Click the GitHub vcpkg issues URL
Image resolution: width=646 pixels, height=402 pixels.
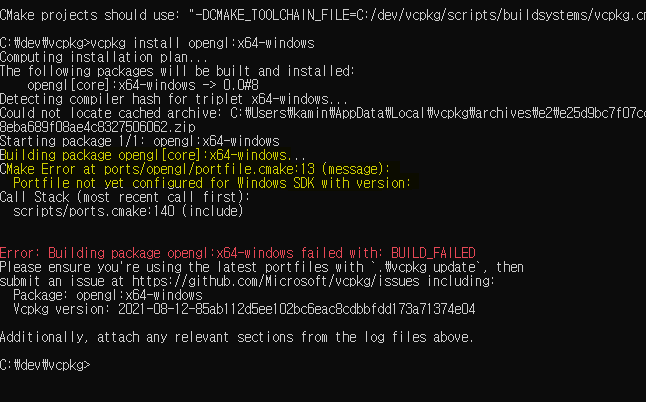point(276,281)
